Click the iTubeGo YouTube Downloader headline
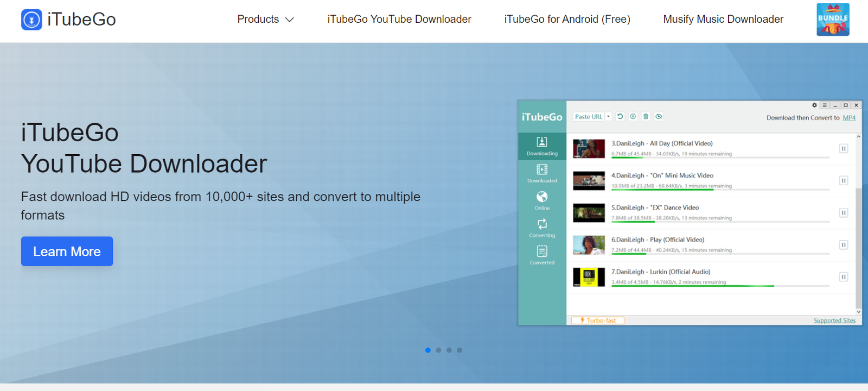 point(144,148)
